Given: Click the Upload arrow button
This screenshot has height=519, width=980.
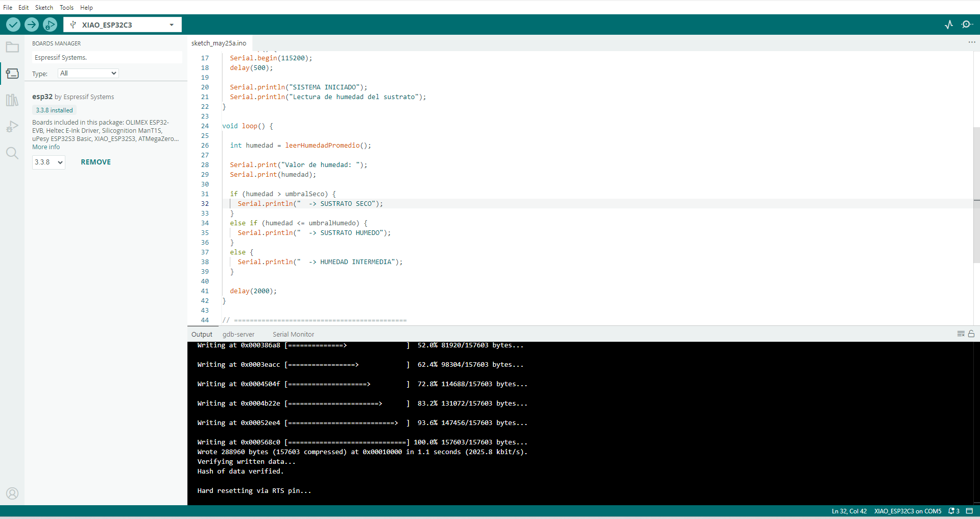Looking at the screenshot, I should (32, 25).
